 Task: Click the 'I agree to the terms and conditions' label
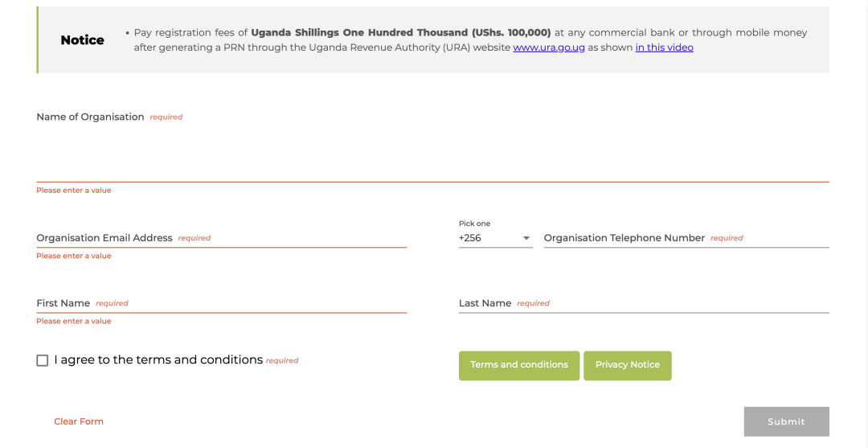(158, 360)
